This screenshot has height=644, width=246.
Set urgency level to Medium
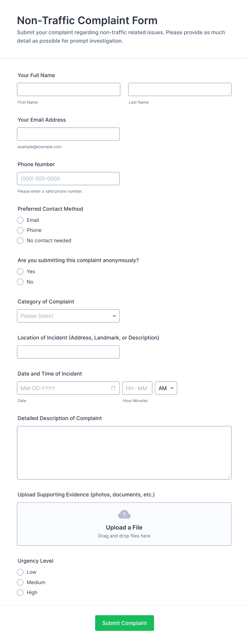pyautogui.click(x=20, y=583)
